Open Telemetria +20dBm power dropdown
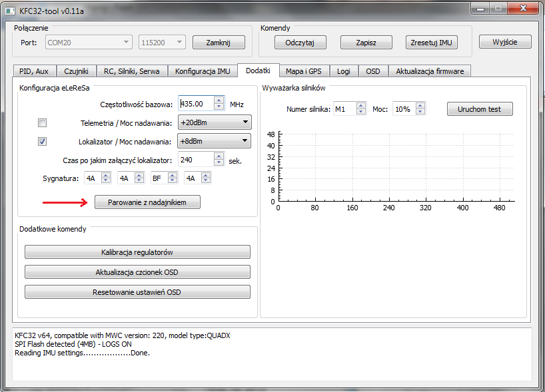 (x=214, y=122)
